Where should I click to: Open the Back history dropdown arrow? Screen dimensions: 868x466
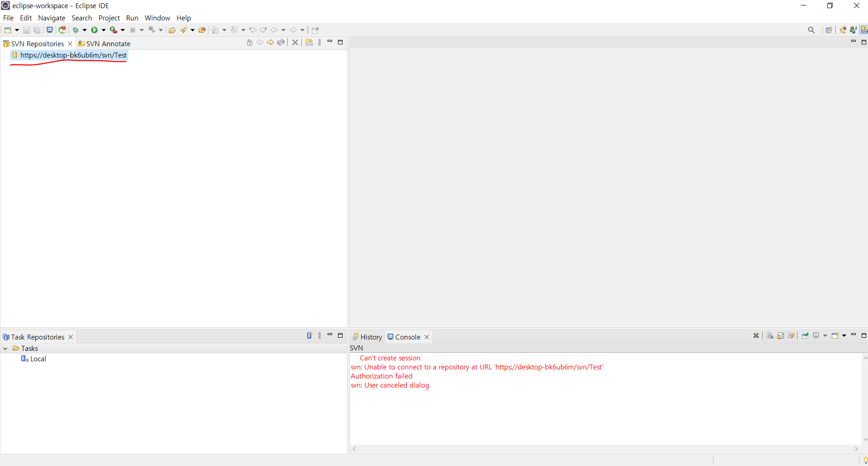click(x=283, y=30)
